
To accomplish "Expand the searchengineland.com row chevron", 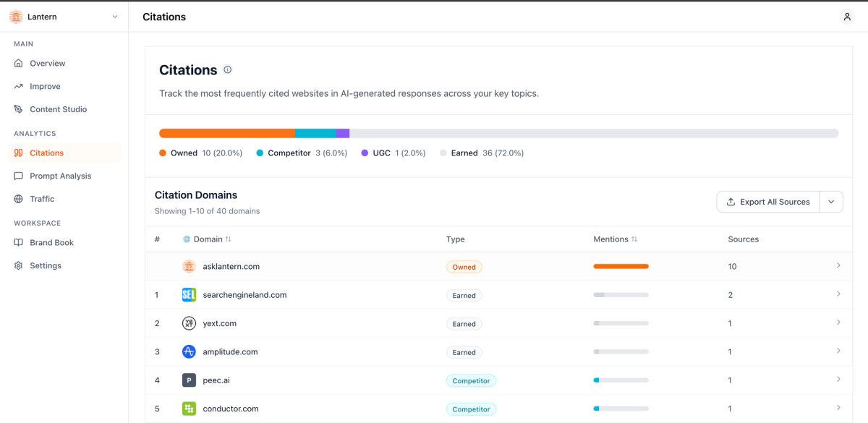I will point(838,294).
